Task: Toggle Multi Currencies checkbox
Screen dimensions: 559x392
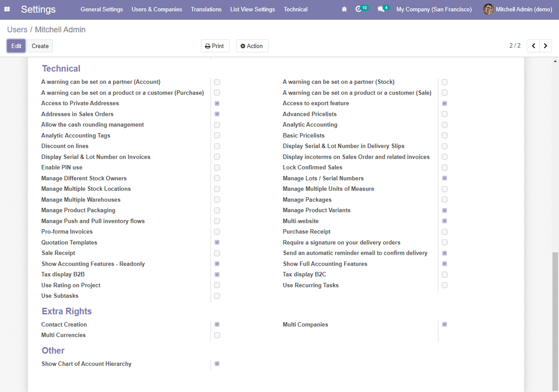Action: (217, 335)
